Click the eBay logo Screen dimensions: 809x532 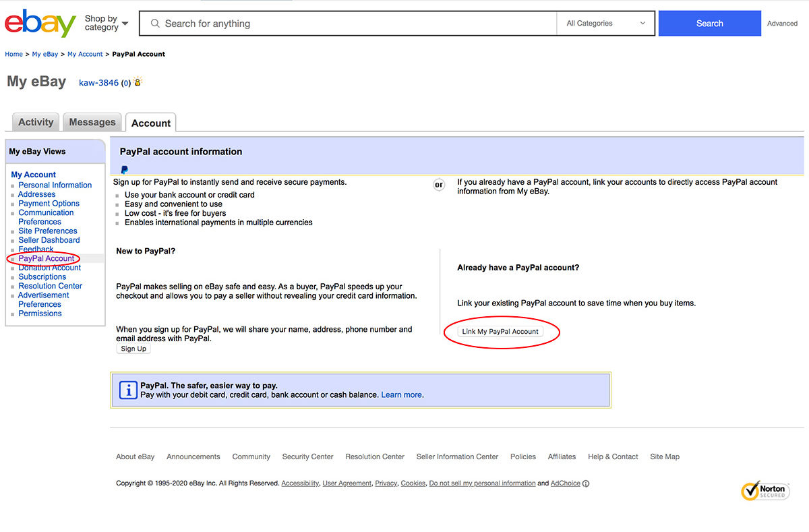pos(40,24)
